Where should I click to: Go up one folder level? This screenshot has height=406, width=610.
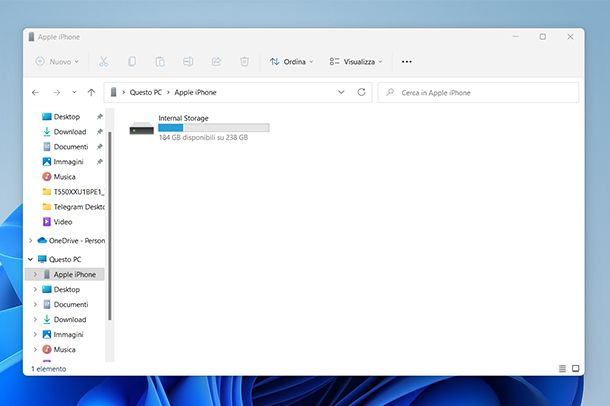point(91,92)
